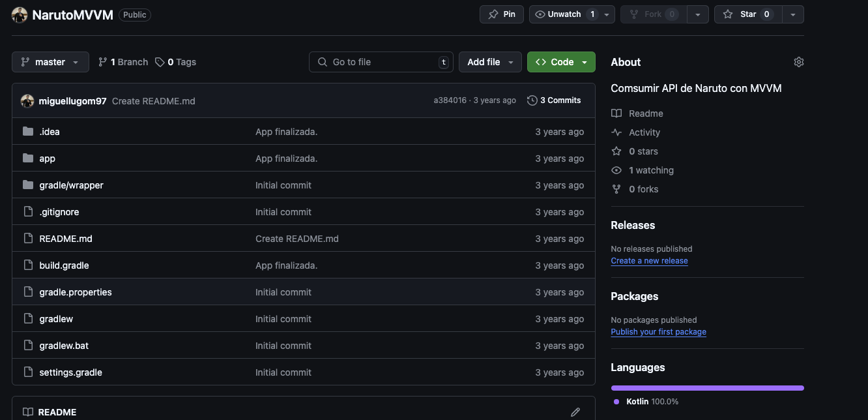
Task: Open 'App finalizada.' commit for build.gradle
Action: pyautogui.click(x=286, y=265)
